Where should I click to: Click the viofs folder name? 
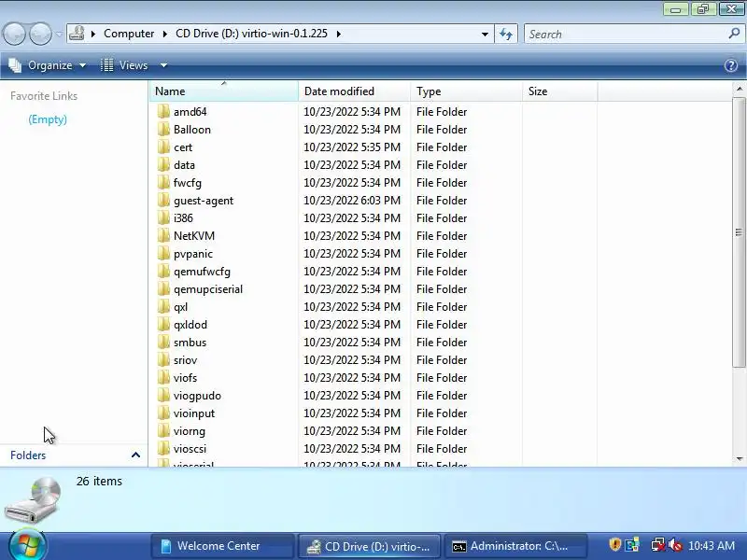[x=185, y=378]
